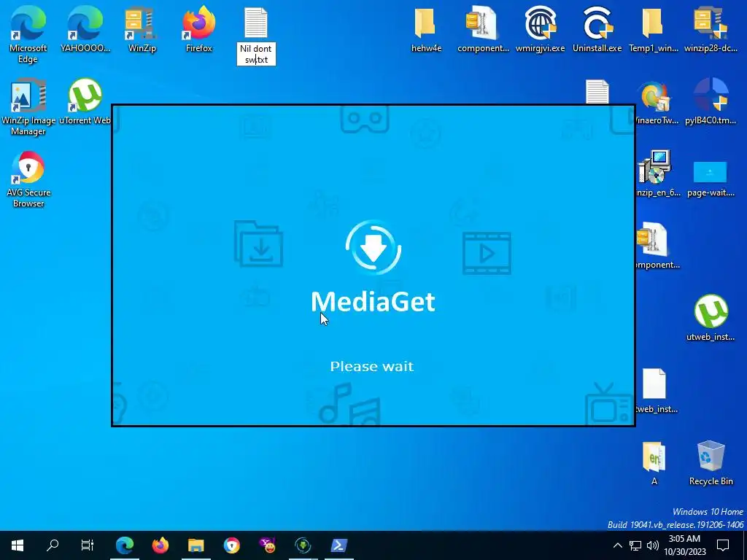Open the Recycle Bin
The height and width of the screenshot is (560, 747).
tap(711, 463)
